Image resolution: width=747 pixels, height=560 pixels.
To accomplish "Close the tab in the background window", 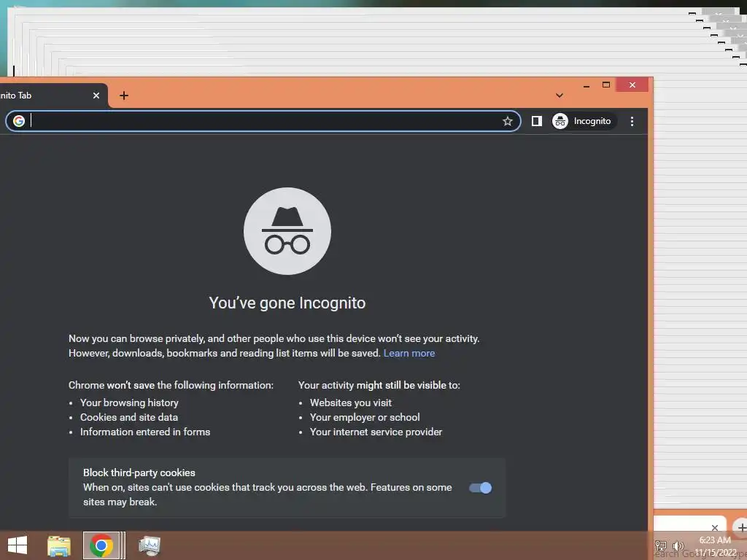I will coord(715,528).
